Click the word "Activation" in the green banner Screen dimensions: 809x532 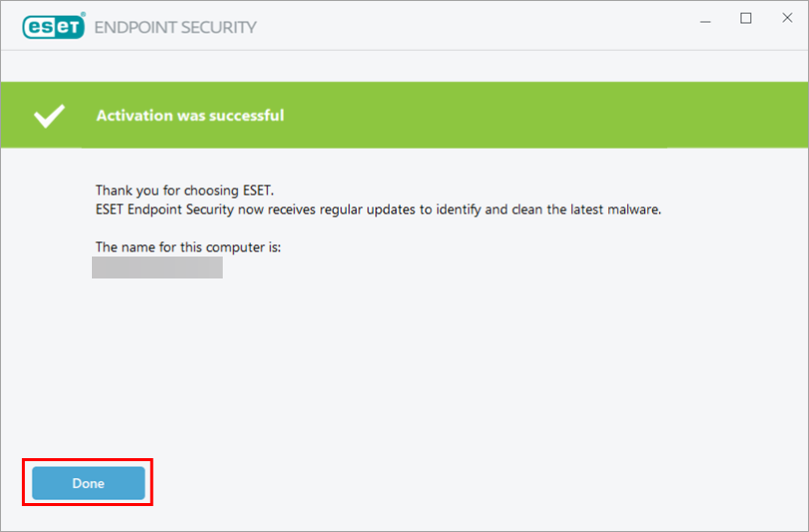(x=133, y=116)
